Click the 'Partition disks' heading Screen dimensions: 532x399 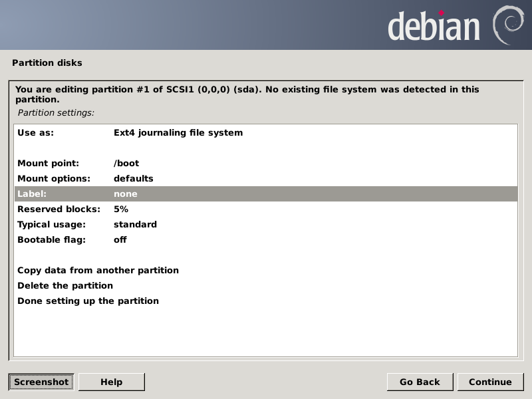(47, 63)
